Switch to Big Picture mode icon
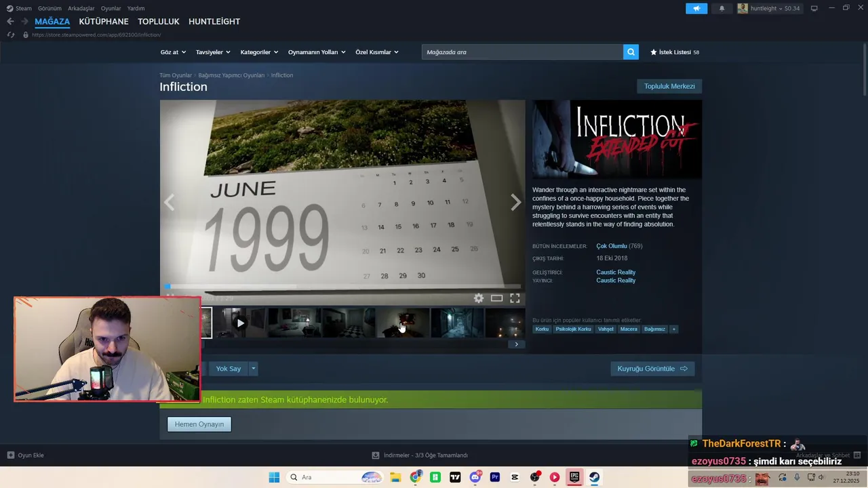Screen dimensions: 868x488 pyautogui.click(x=814, y=8)
